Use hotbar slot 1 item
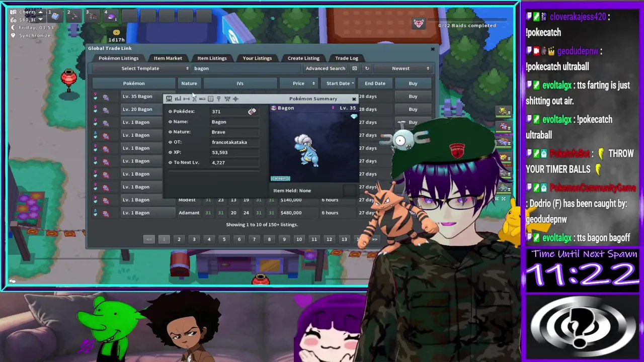 pos(55,17)
